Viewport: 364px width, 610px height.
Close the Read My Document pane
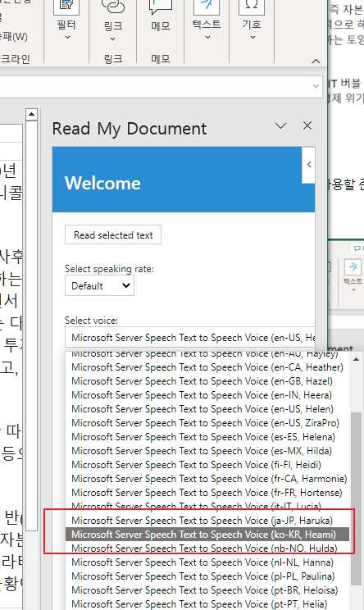(307, 125)
